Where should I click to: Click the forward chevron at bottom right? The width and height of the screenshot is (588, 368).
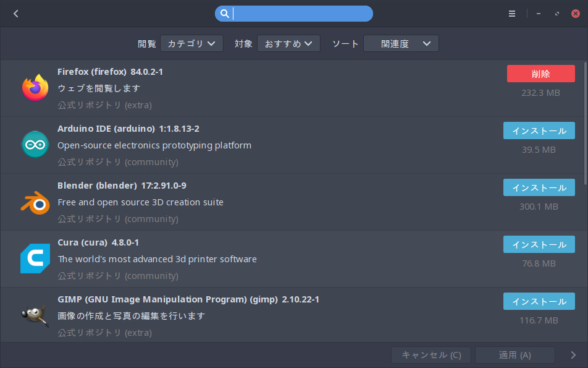(573, 355)
